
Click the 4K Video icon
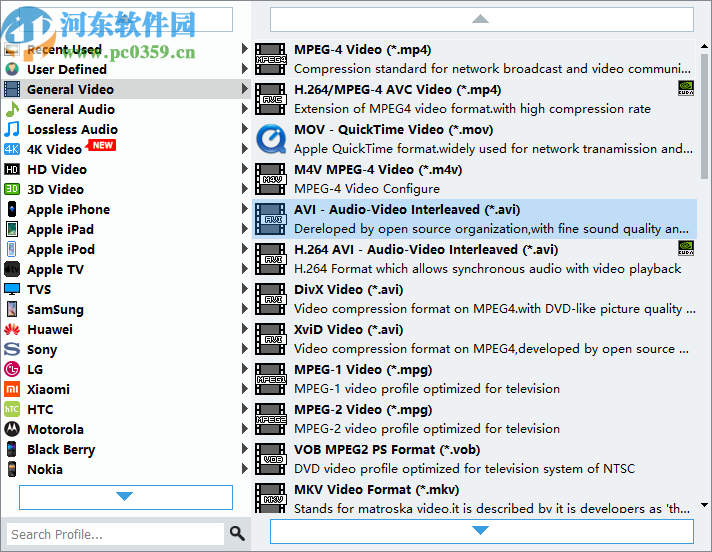12,149
